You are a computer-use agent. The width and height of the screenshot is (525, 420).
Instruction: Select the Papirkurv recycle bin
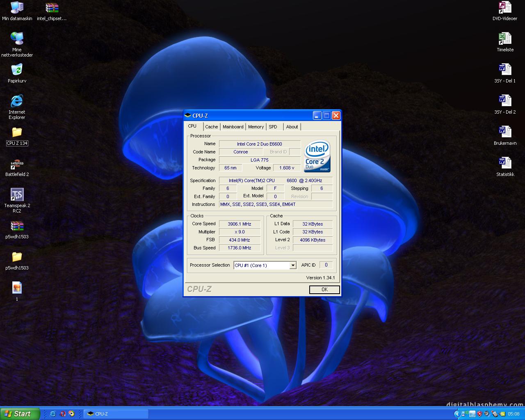pyautogui.click(x=17, y=73)
